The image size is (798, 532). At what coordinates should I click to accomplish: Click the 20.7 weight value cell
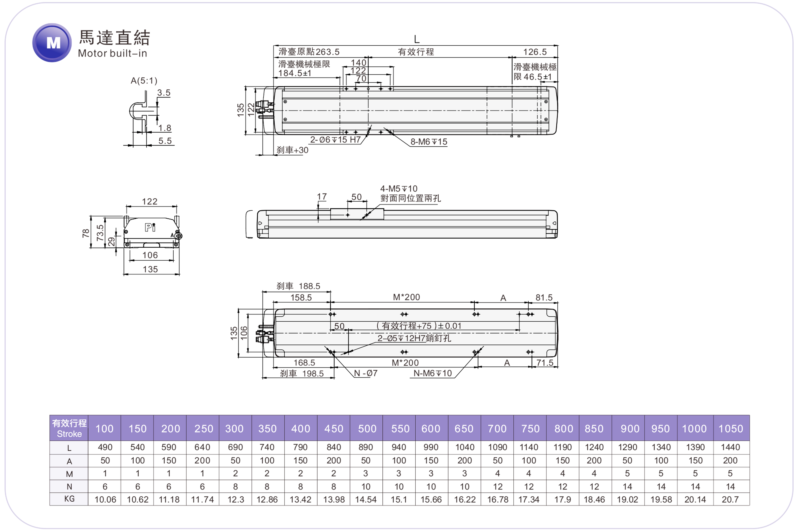tap(730, 500)
